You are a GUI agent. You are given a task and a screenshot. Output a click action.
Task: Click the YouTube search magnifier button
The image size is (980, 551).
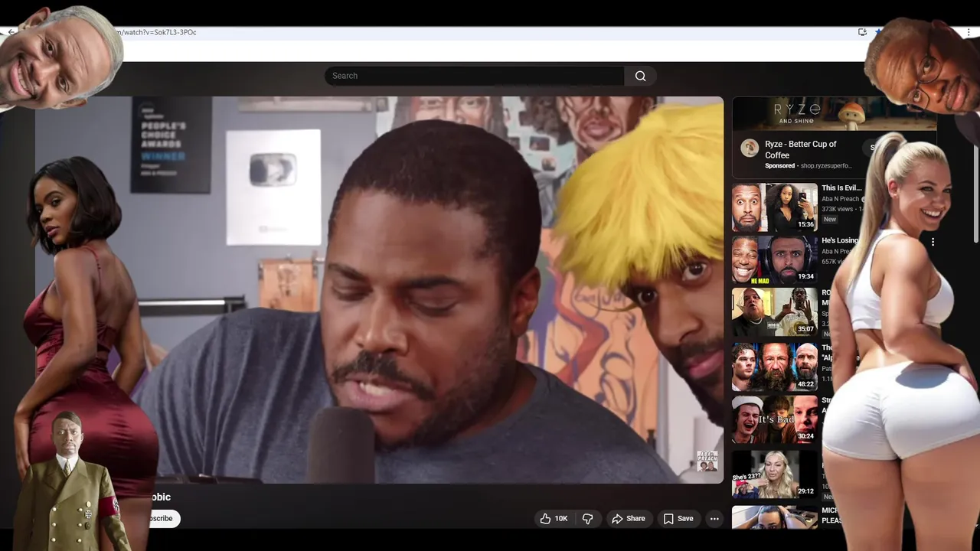click(640, 76)
